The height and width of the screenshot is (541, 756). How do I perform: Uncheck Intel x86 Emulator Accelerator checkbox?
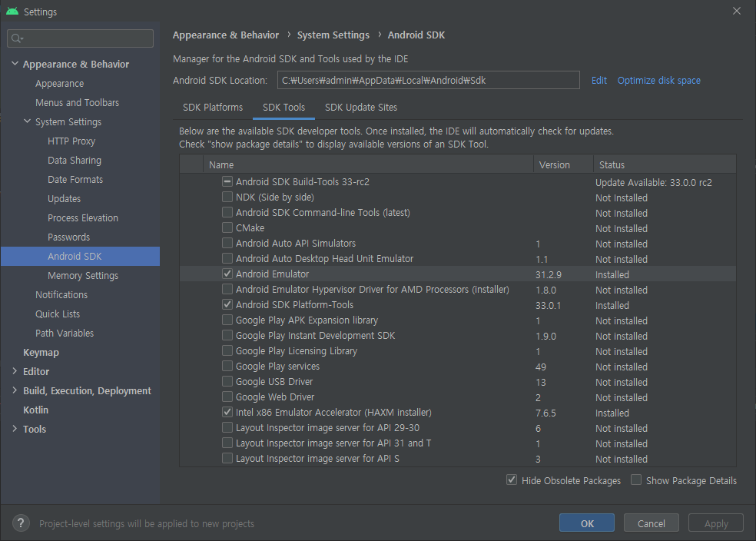[227, 412]
